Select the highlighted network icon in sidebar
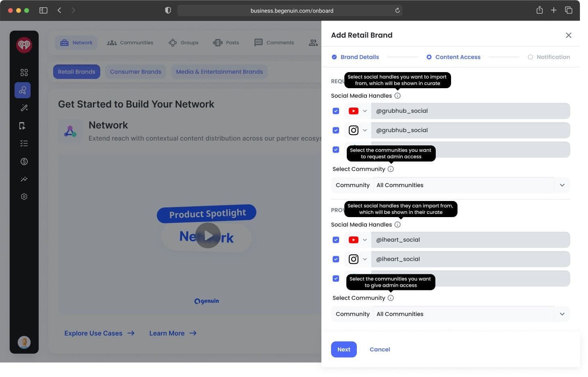Image resolution: width=588 pixels, height=377 pixels. click(x=23, y=90)
